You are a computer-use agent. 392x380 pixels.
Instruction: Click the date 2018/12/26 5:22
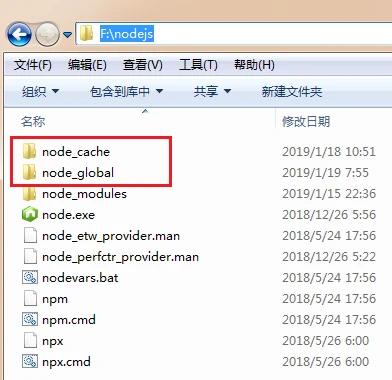[x=329, y=257]
